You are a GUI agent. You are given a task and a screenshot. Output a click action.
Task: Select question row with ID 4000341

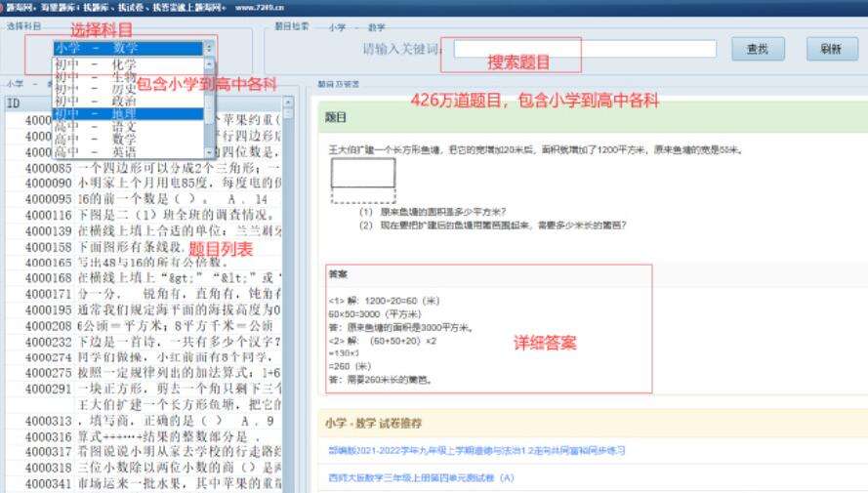146,482
